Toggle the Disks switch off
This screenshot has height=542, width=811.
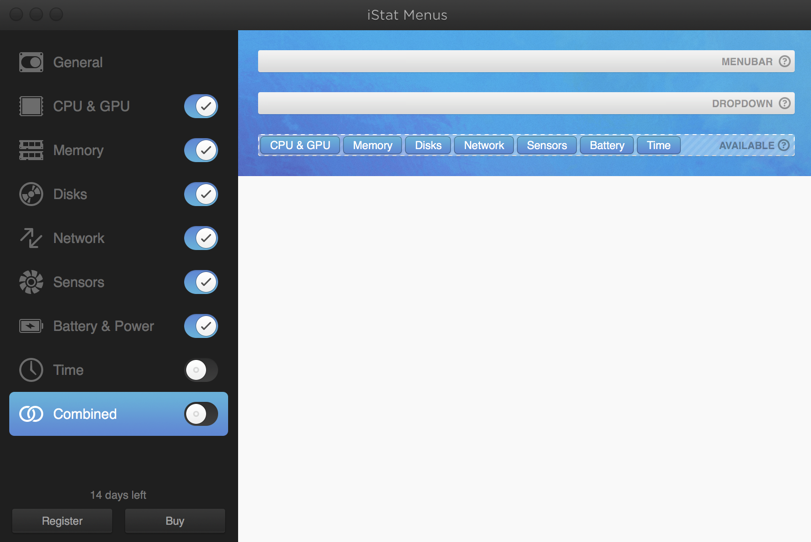[x=201, y=194]
